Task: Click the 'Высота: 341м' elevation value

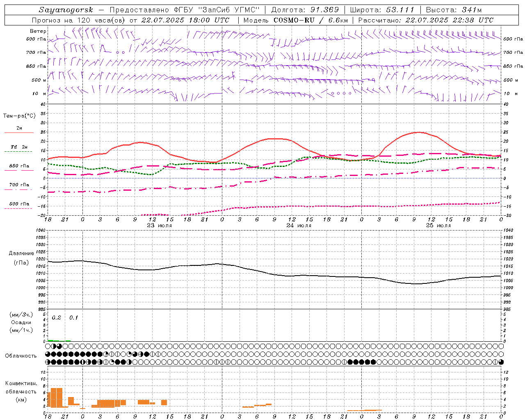Action: [x=454, y=10]
